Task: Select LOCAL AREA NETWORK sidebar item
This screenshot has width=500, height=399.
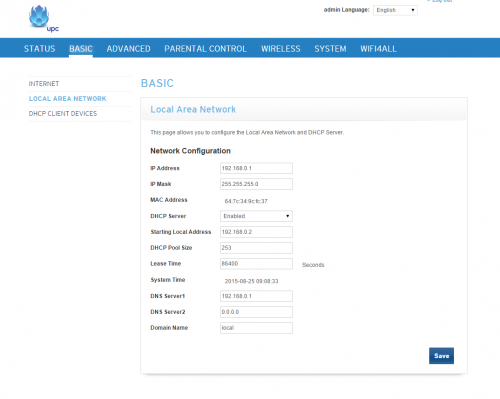Action: click(68, 99)
